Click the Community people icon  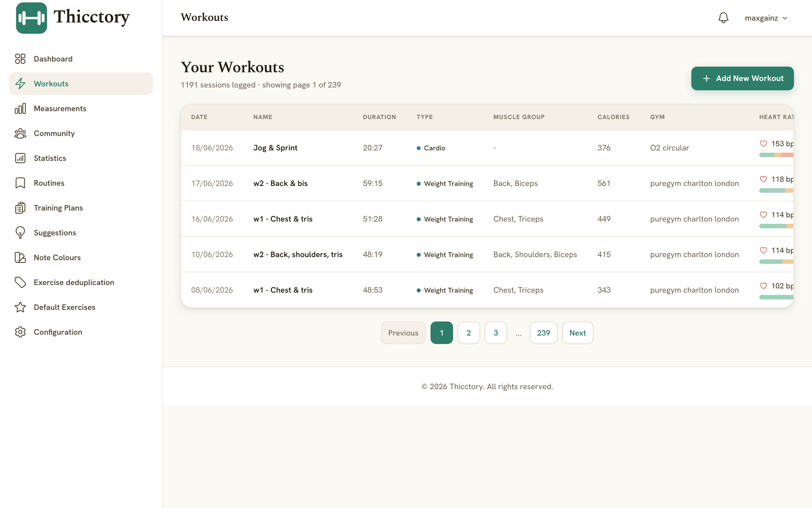[x=20, y=133]
